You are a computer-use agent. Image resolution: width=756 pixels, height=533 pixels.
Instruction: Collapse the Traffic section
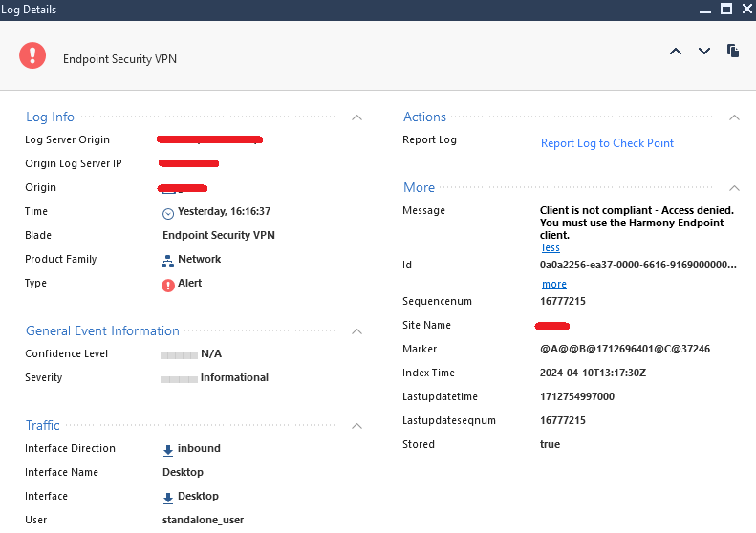(x=356, y=426)
